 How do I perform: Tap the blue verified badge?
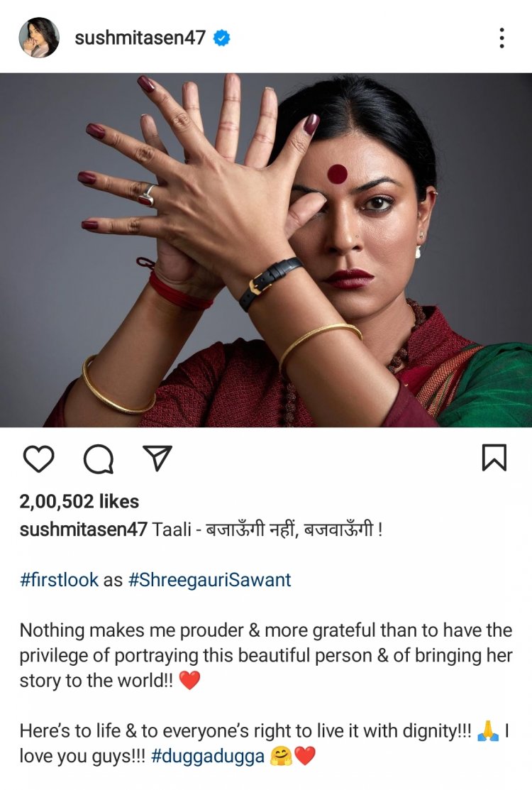pos(222,38)
